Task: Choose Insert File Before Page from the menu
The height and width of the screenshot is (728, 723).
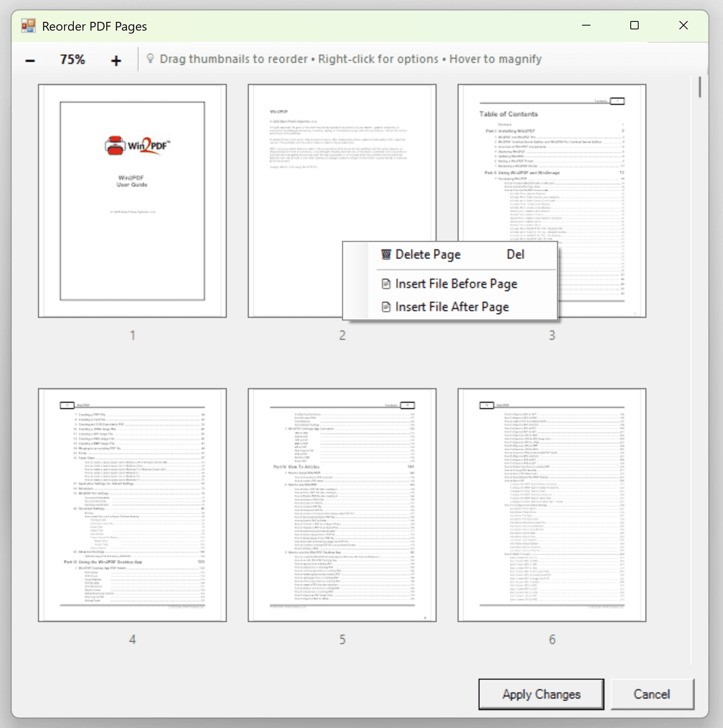Action: coord(456,284)
